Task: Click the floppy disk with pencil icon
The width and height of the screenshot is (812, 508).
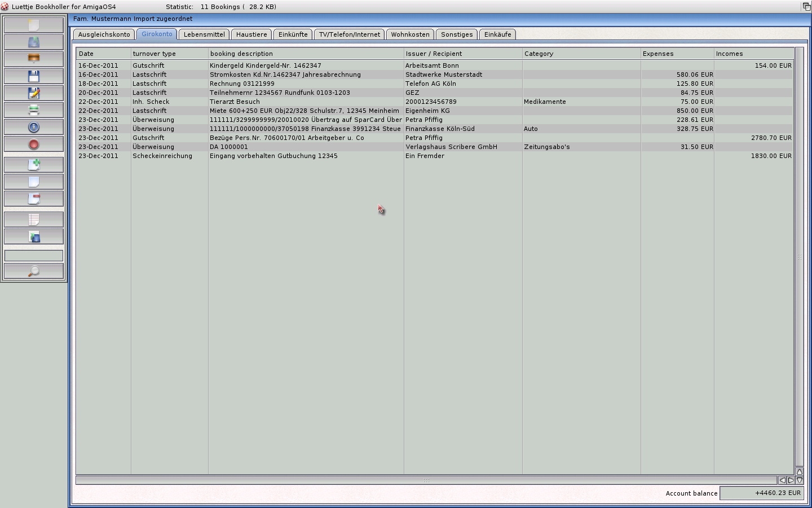Action: pos(34,93)
